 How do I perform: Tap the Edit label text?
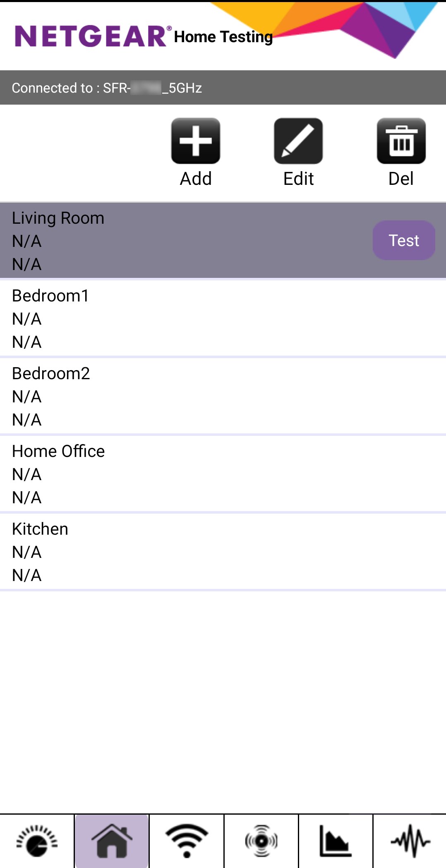298,179
